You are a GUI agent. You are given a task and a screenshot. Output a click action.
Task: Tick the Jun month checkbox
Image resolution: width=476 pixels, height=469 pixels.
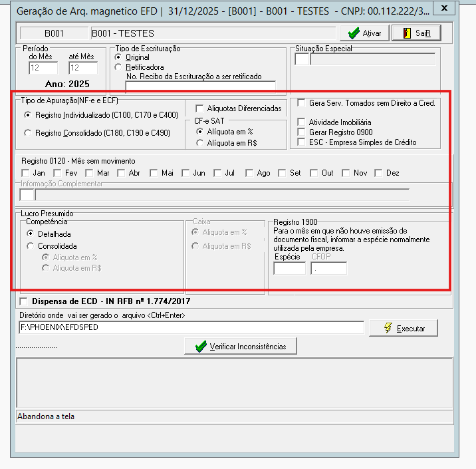coord(185,173)
